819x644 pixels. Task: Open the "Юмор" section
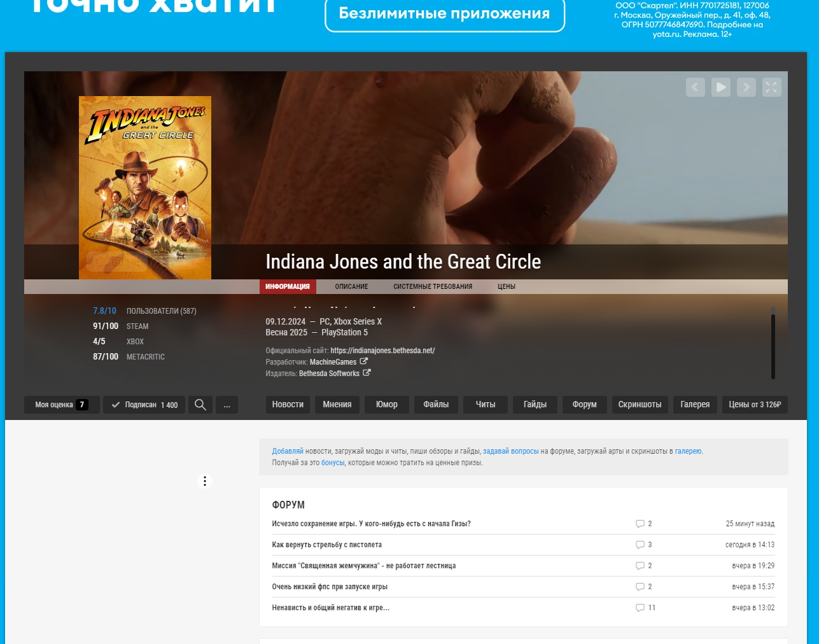[x=387, y=405]
